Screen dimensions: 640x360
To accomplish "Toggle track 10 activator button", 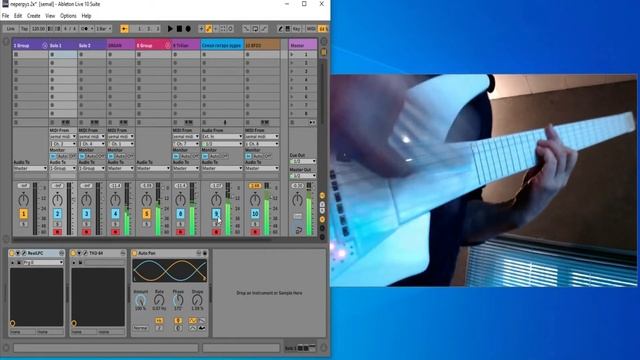I will pyautogui.click(x=255, y=213).
